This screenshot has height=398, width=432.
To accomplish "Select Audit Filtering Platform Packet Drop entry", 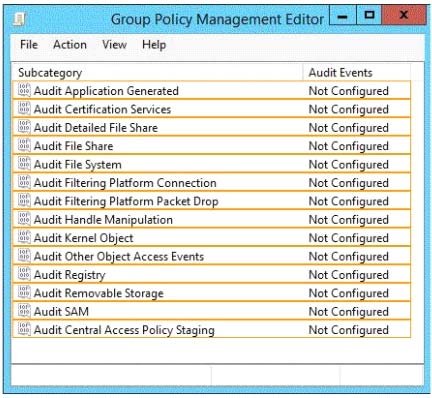I will pos(211,201).
